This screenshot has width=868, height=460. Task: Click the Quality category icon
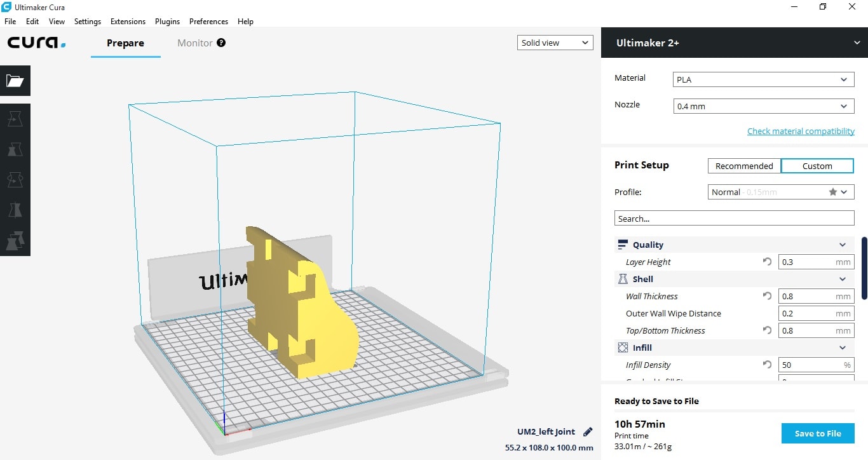623,245
